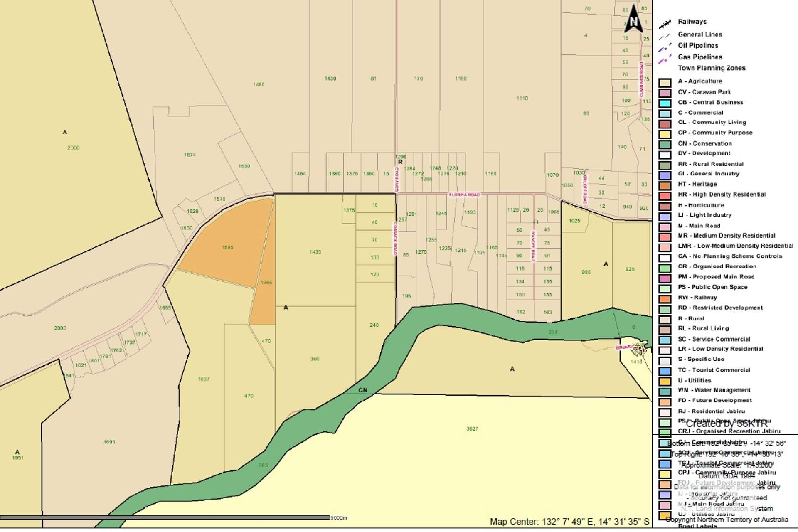Select the CB - Central Business swatch

click(665, 103)
